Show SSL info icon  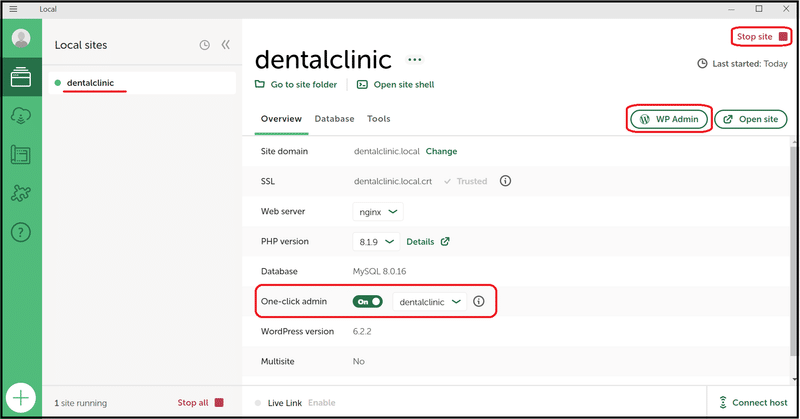(505, 181)
